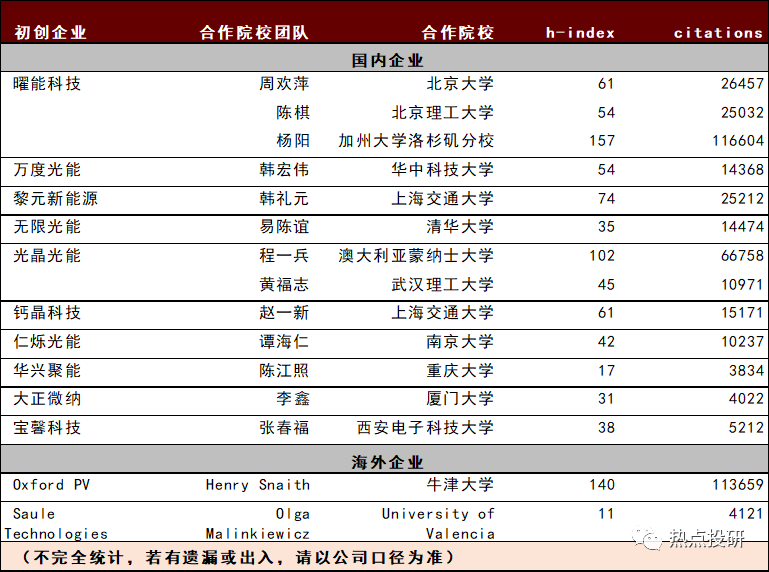Select the school cell 华中科技大学
The image size is (769, 572).
tap(442, 169)
